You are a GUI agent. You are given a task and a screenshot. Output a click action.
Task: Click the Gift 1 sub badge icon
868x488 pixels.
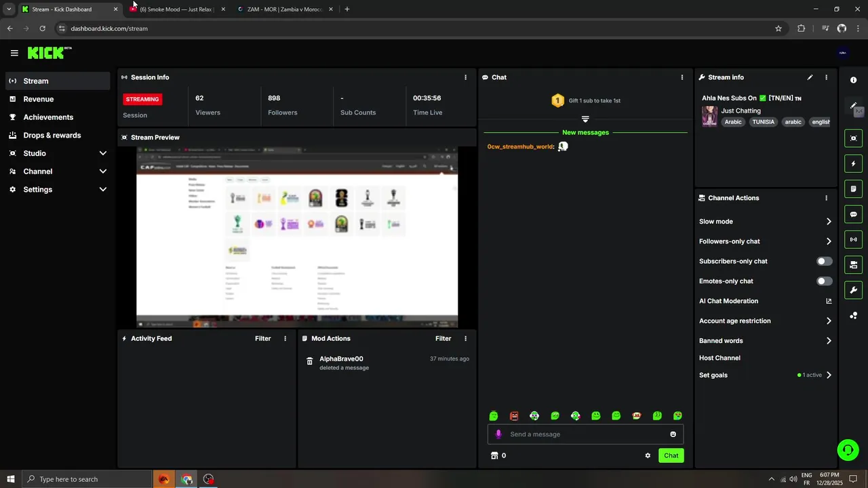557,100
